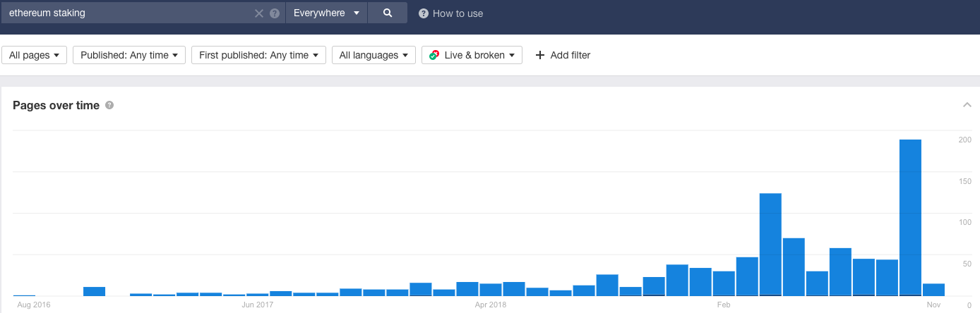Click the Live & broken link icon
980x313 pixels.
coord(435,55)
